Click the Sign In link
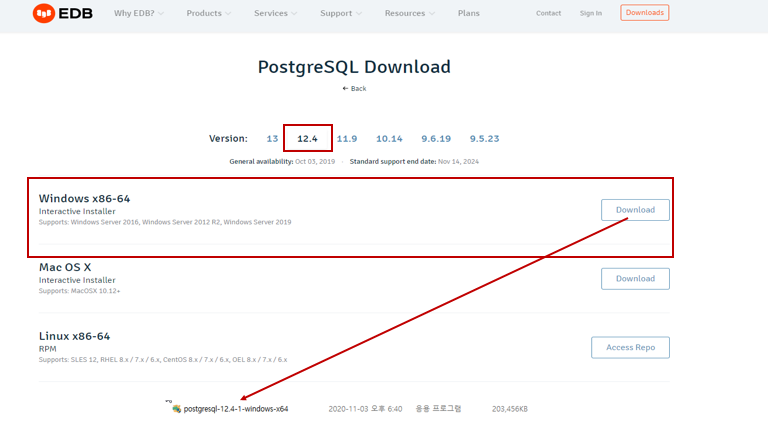This screenshot has height=433, width=768. (x=591, y=13)
